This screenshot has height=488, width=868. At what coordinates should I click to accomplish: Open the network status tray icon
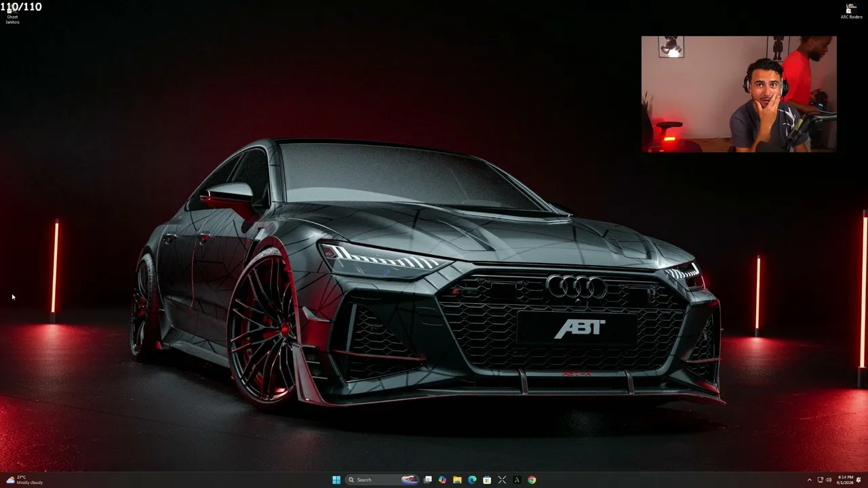click(x=820, y=480)
